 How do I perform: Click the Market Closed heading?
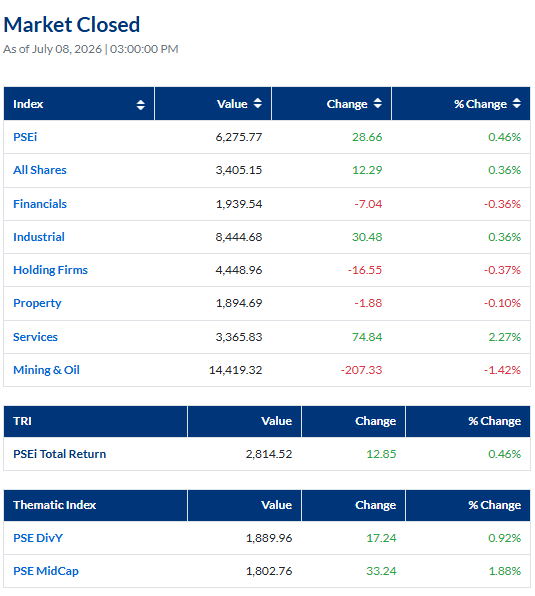click(72, 25)
